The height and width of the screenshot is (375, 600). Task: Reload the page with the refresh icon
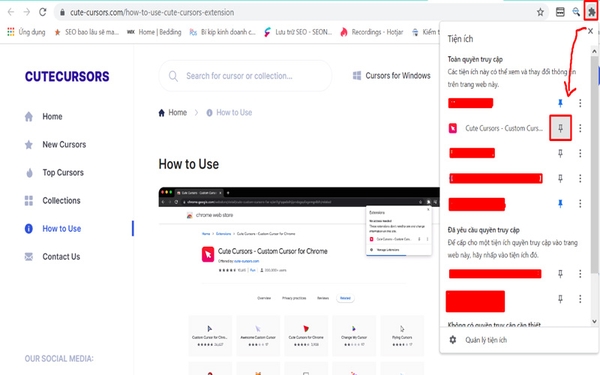click(x=42, y=12)
